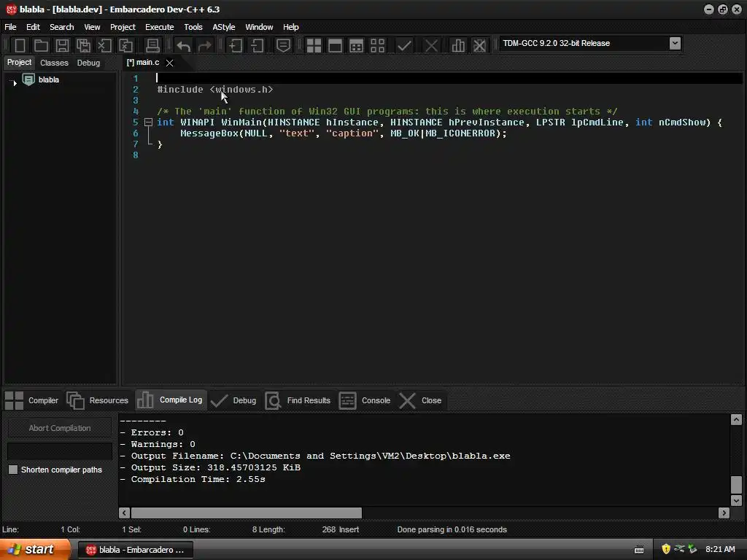Switch to the Debug sidebar tab

(x=88, y=63)
